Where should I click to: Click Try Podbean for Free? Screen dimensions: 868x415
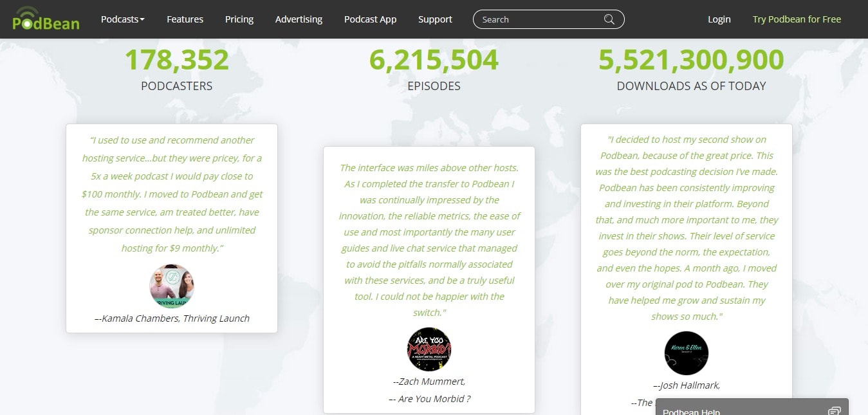coord(797,19)
